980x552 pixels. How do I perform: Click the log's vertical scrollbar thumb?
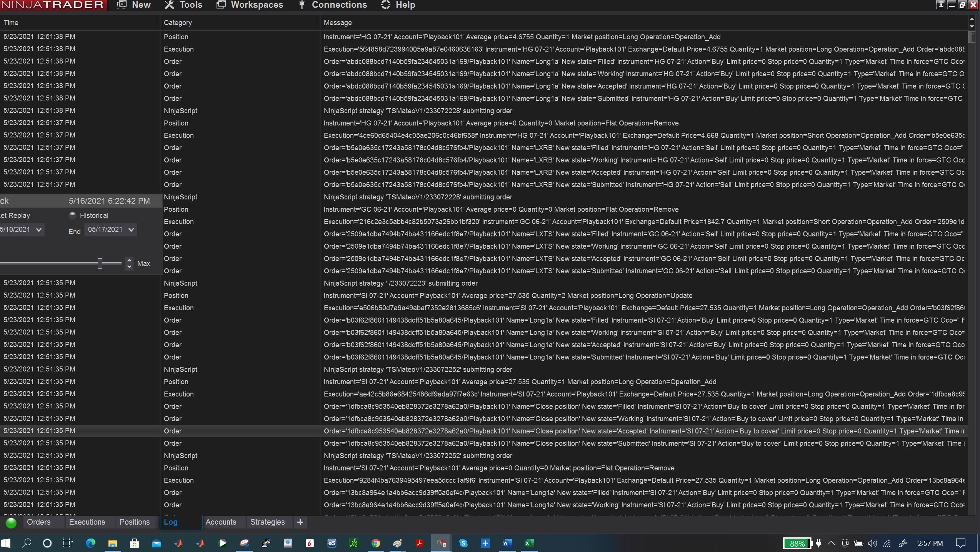click(x=972, y=37)
